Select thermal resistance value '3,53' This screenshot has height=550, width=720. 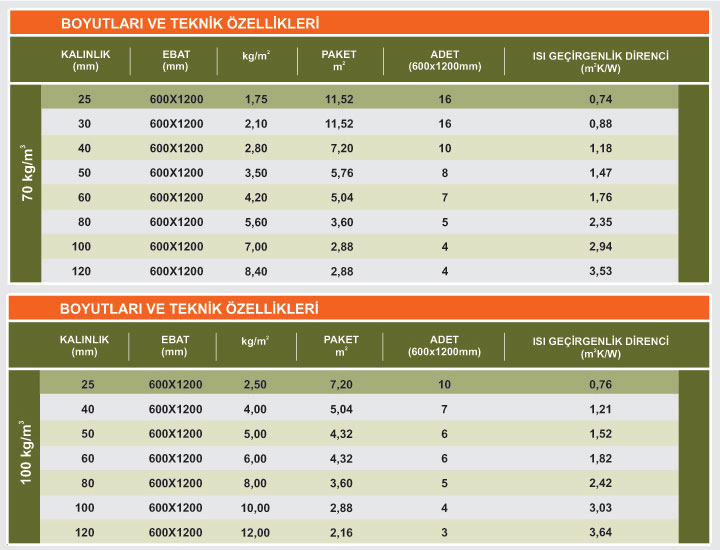[x=601, y=271]
